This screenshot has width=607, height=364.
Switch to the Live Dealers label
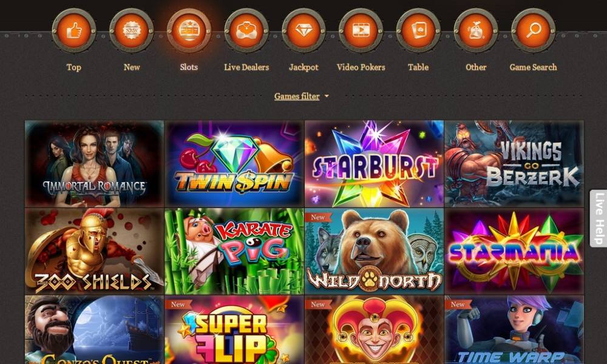(246, 67)
